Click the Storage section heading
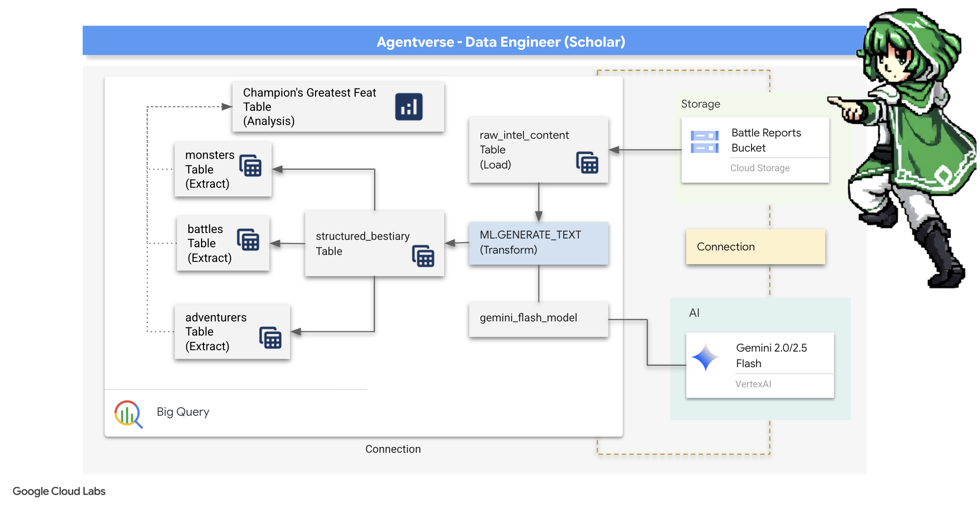980x510 pixels. pyautogui.click(x=700, y=104)
